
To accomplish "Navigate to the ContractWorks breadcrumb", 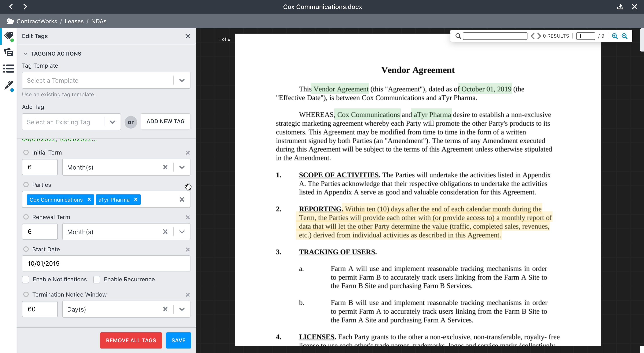I will pyautogui.click(x=37, y=21).
